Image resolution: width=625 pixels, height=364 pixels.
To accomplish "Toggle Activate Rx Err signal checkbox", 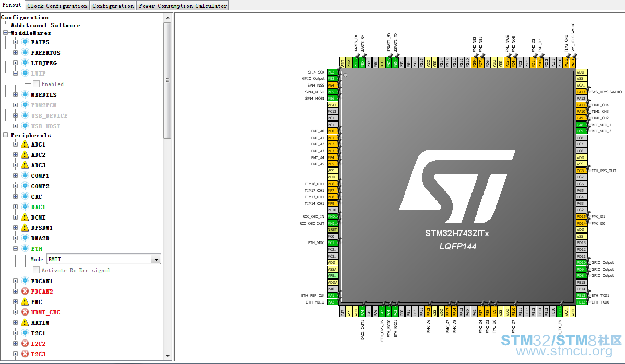I will click(x=36, y=270).
